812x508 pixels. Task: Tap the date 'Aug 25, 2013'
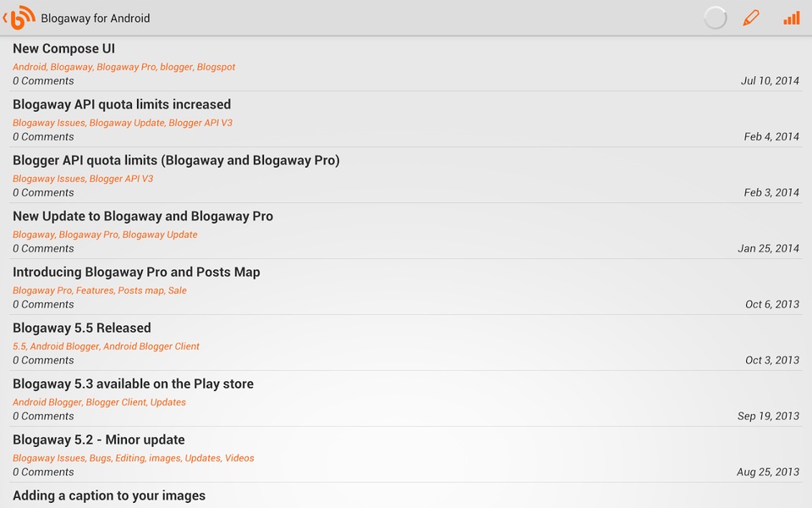click(x=768, y=472)
